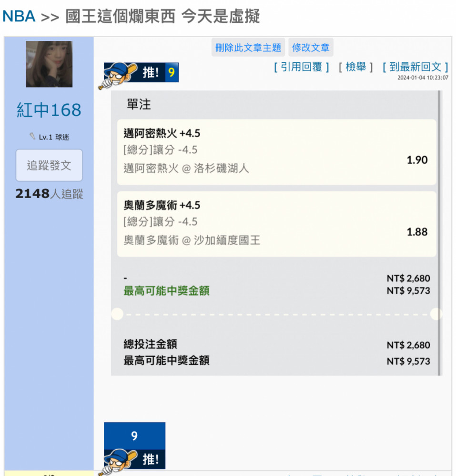
Task: Jump to latest reply via 到最新回文
Action: pos(415,67)
